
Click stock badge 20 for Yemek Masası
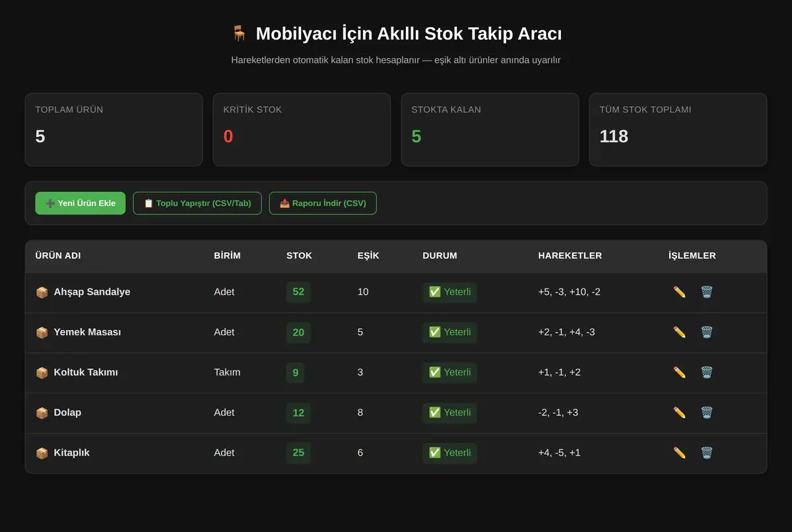pos(298,332)
